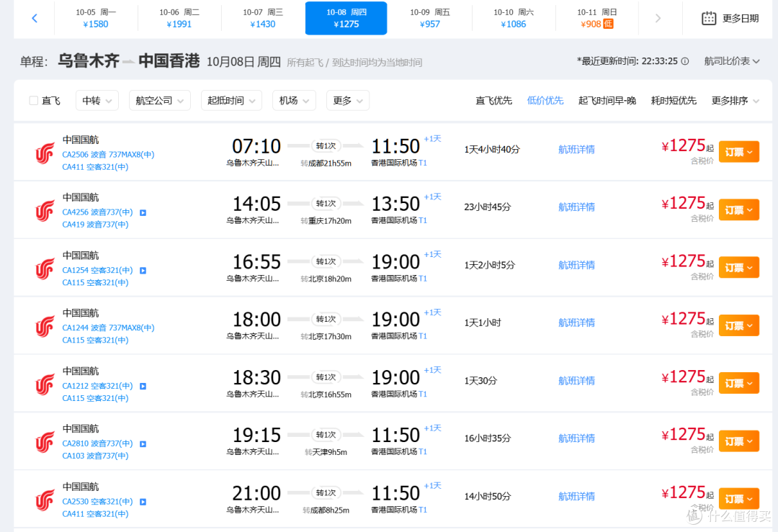Viewport: 778px width, 532px height.
Task: Book the 18:00 flight with 订票
Action: (739, 325)
